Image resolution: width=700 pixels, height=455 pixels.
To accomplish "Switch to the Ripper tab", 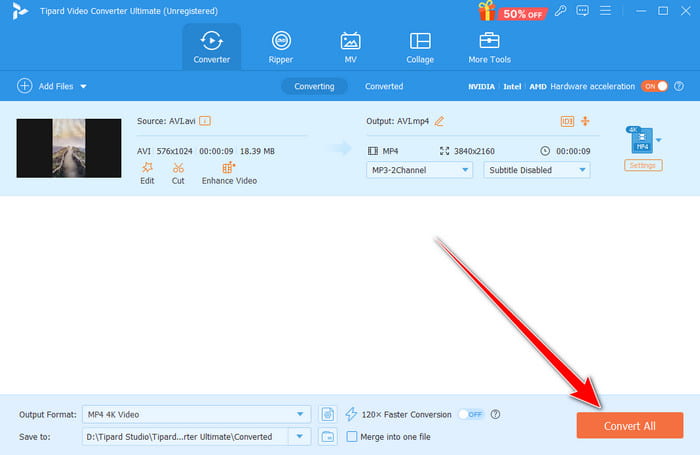I will click(281, 47).
